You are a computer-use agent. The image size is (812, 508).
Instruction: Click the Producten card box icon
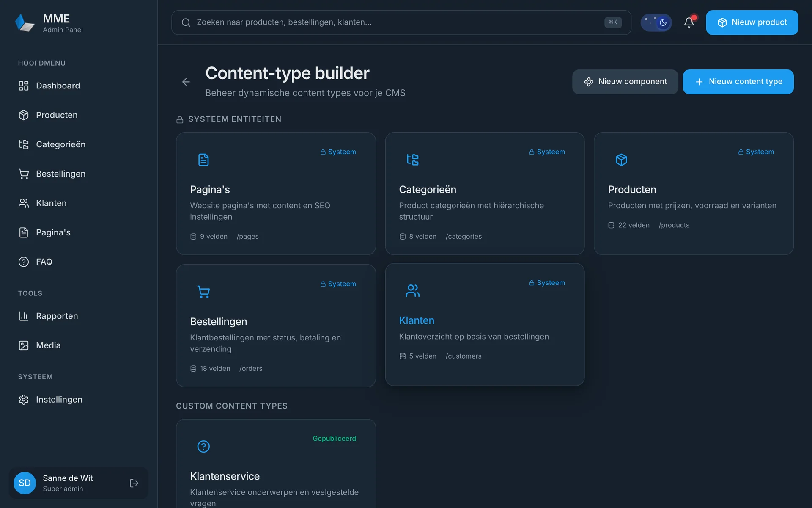click(621, 160)
